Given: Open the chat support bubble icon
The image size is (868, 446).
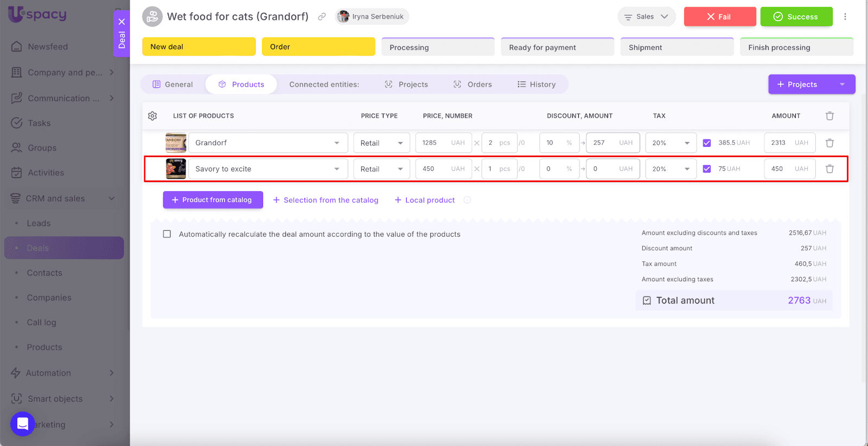Looking at the screenshot, I should [23, 423].
